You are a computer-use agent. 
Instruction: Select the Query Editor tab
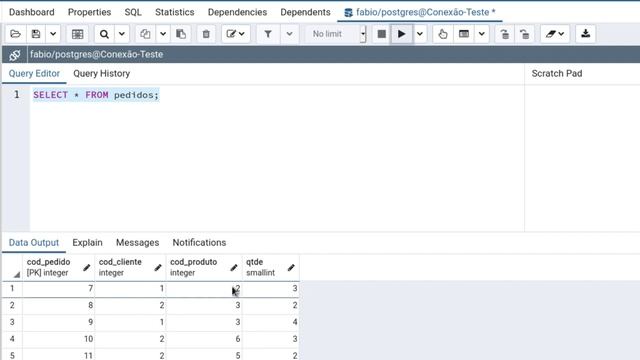click(34, 73)
